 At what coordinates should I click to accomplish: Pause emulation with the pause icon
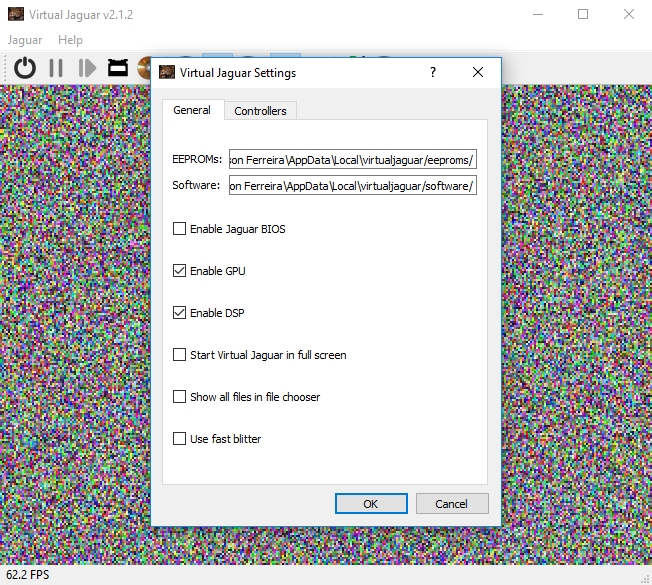tap(56, 68)
